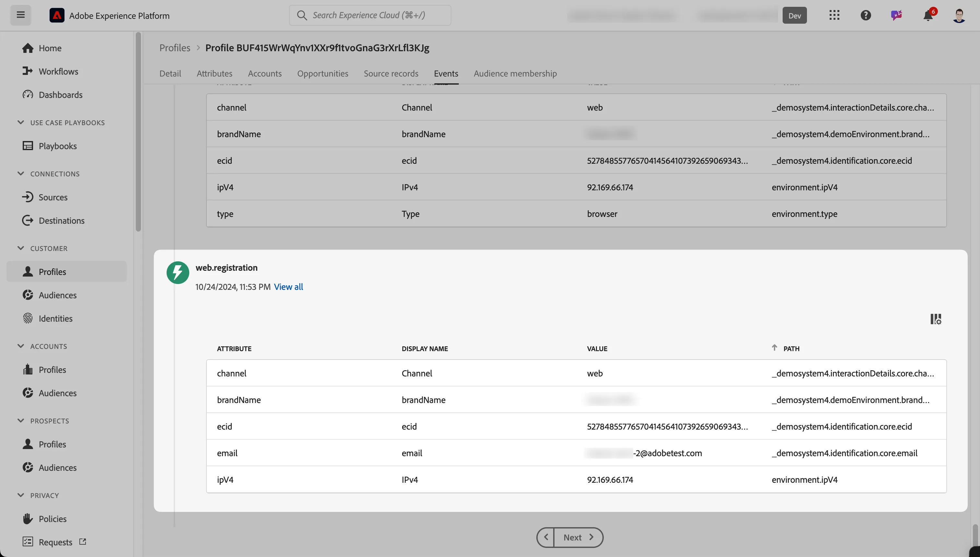
Task: Select the environment.type path cell
Action: pos(804,214)
